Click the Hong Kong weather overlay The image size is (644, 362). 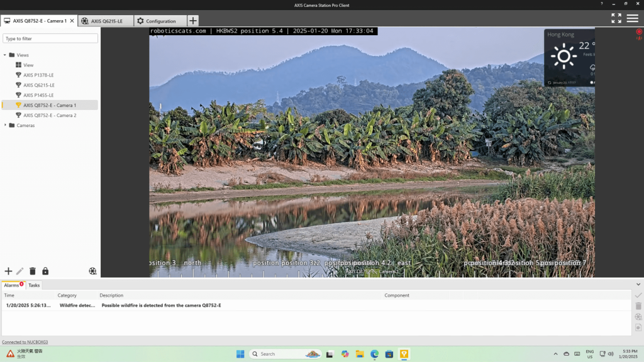pos(569,57)
